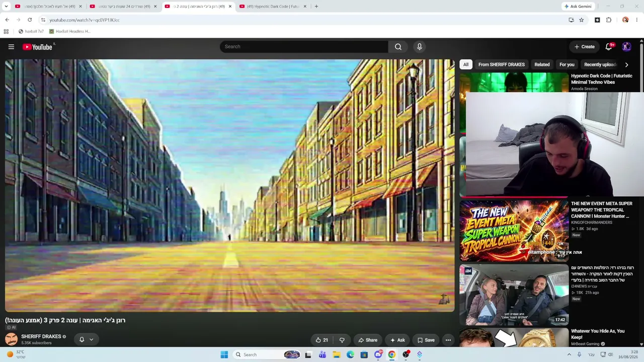View site information for youtube.com
This screenshot has height=362, width=644.
click(x=43, y=20)
